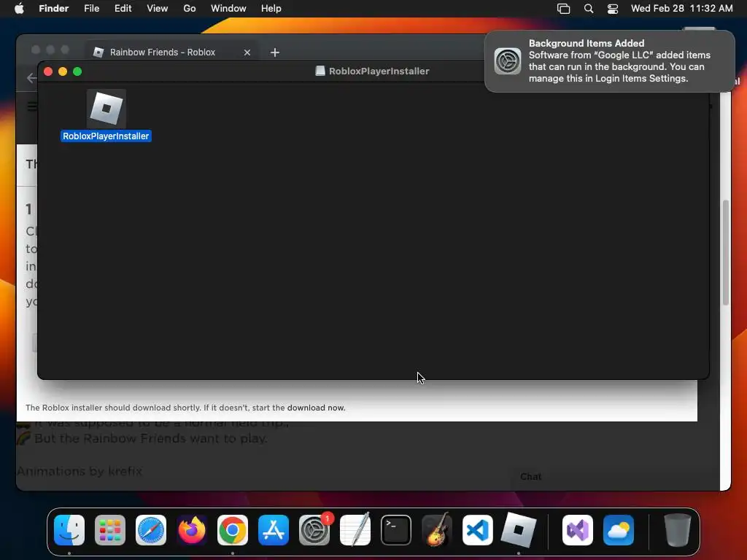Go back in the browser window

(x=31, y=77)
